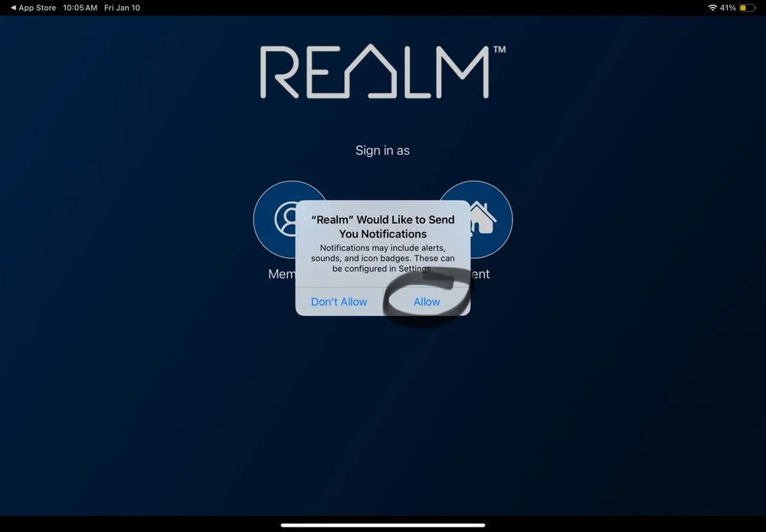Return to App Store via back link
766x532 pixels.
point(33,8)
